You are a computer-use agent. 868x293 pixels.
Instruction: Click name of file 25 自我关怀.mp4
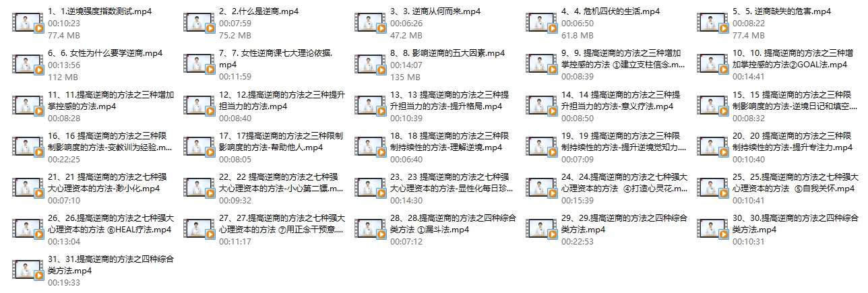(x=795, y=182)
